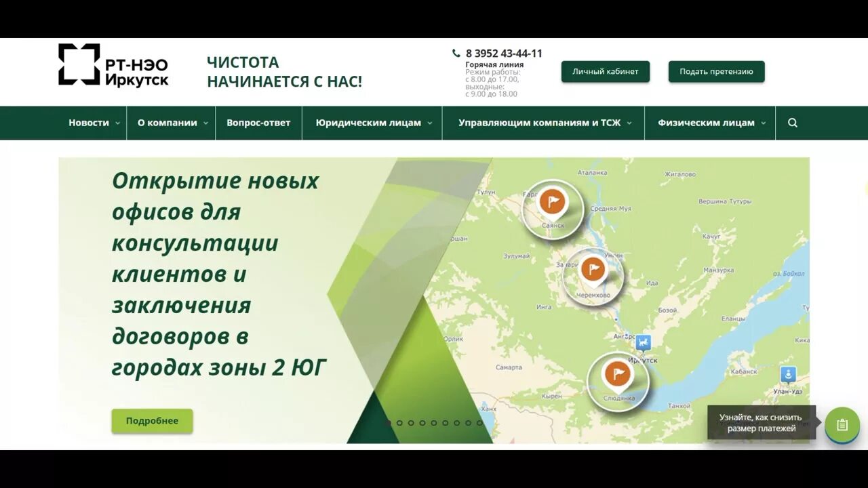The height and width of the screenshot is (488, 868).
Task: Expand the Юридическим лицам dropdown
Action: 374,123
